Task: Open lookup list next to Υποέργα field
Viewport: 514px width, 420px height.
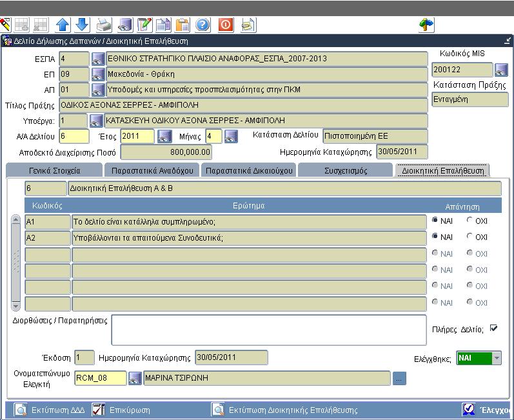Action: pos(96,121)
